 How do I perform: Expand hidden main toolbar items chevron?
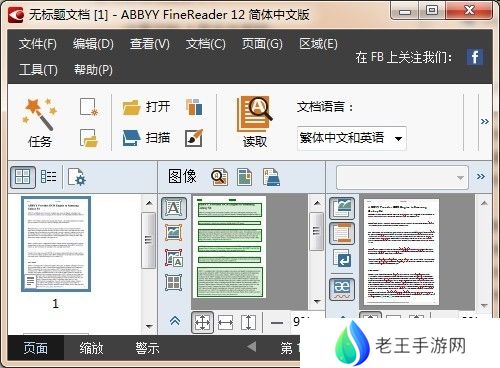click(485, 122)
